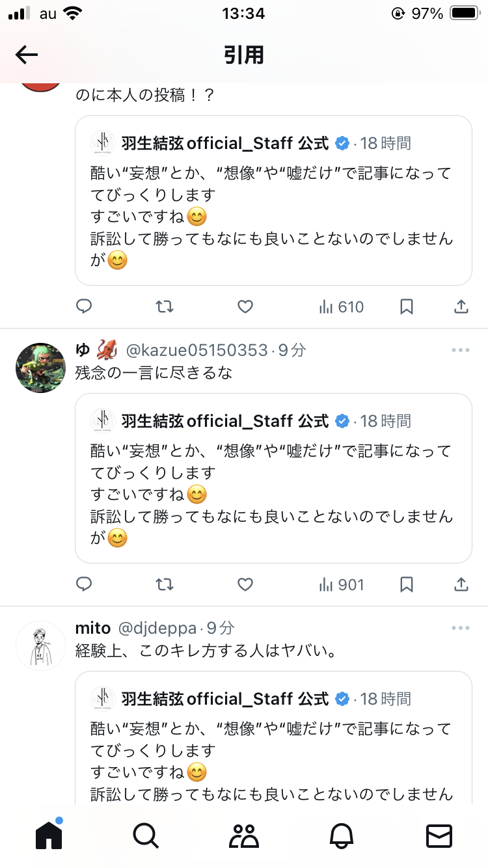Open more options for kazue05150353's post
The height and width of the screenshot is (868, 488).
pos(460,351)
